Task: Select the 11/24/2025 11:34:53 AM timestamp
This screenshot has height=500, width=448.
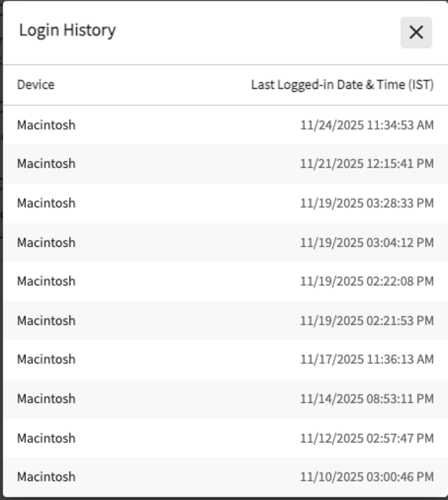Action: tap(366, 125)
